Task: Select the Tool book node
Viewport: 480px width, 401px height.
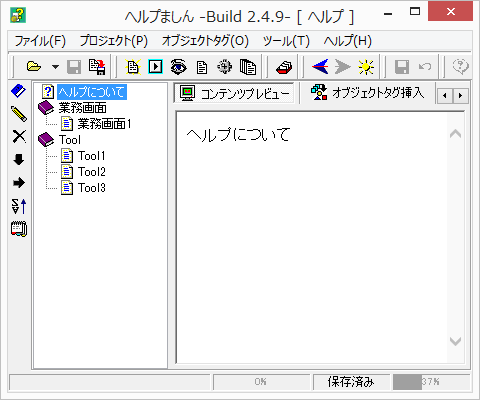Action: point(70,140)
